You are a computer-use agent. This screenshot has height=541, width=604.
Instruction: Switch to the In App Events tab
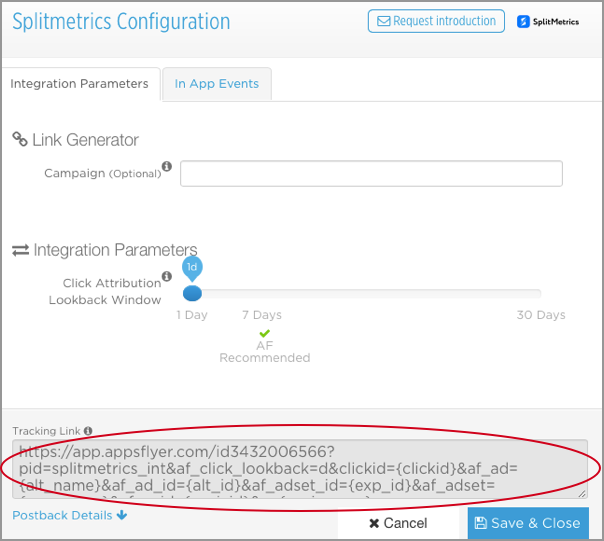click(x=217, y=84)
